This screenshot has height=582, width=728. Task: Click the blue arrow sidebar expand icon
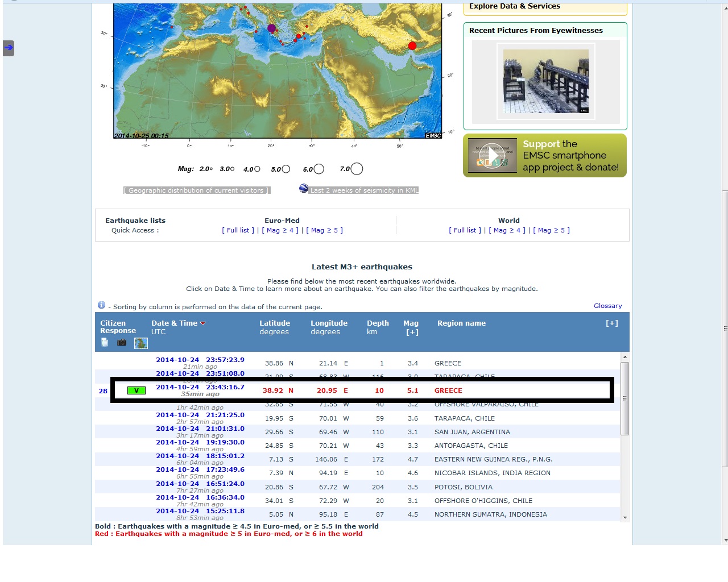(9, 48)
